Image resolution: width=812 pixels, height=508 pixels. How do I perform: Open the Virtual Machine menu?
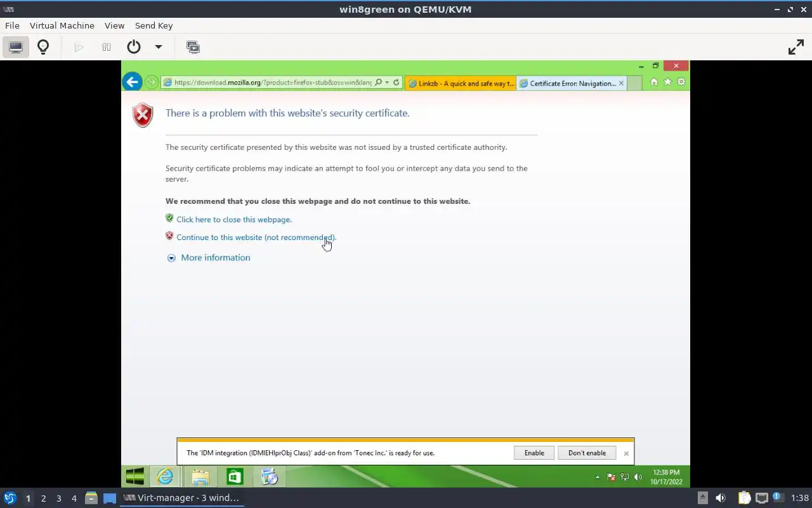[x=62, y=25]
